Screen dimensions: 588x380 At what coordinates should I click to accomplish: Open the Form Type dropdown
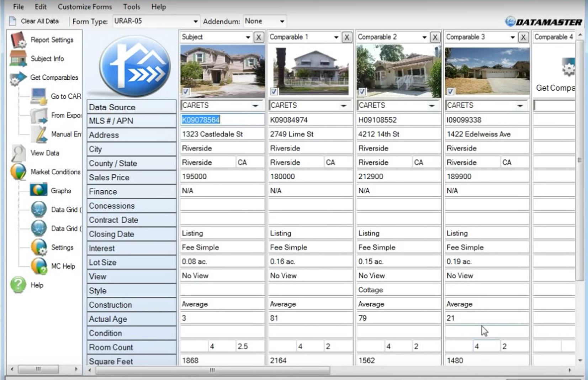pyautogui.click(x=195, y=21)
